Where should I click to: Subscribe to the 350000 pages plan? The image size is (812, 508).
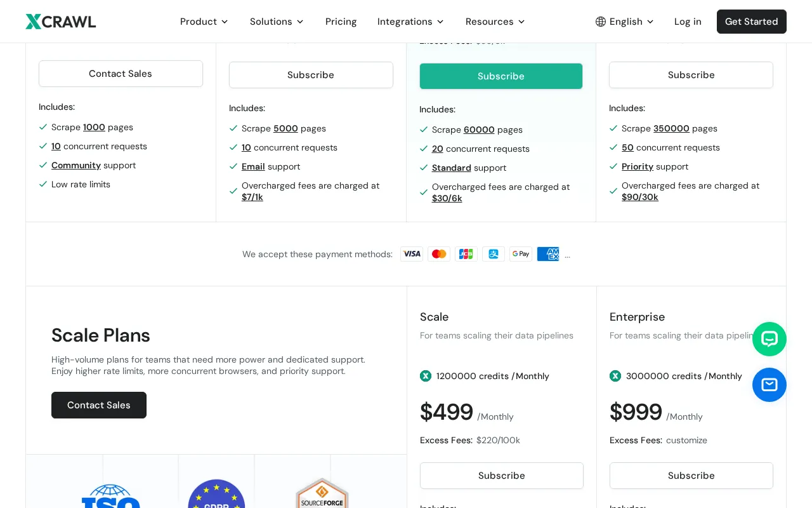(691, 75)
